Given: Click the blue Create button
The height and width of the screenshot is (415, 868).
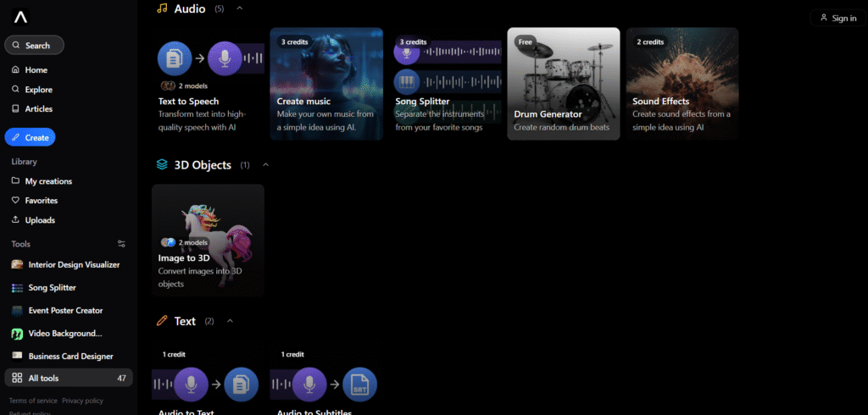Looking at the screenshot, I should click(30, 137).
